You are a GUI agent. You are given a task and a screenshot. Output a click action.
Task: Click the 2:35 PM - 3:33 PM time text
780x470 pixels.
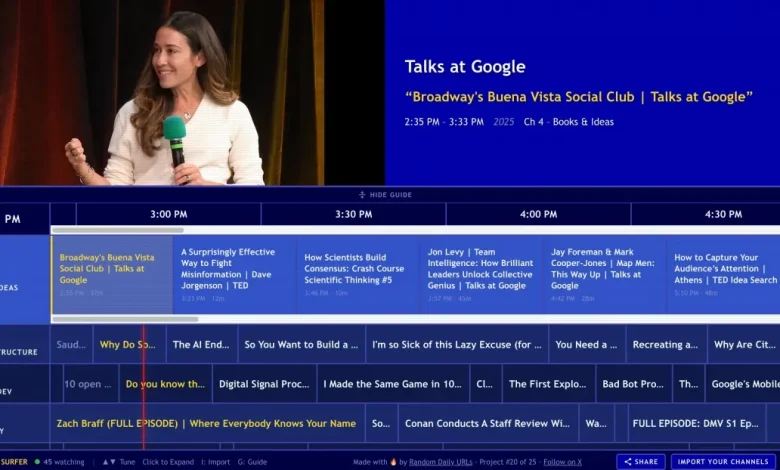coord(444,122)
